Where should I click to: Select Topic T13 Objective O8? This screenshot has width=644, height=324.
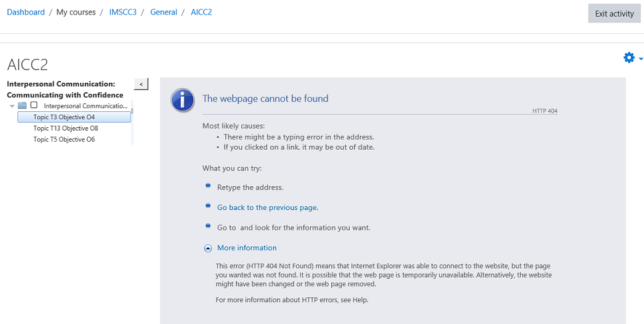[66, 128]
